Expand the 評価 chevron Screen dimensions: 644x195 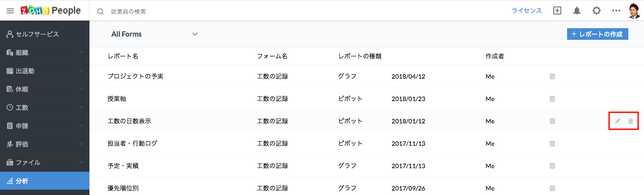pyautogui.click(x=81, y=144)
